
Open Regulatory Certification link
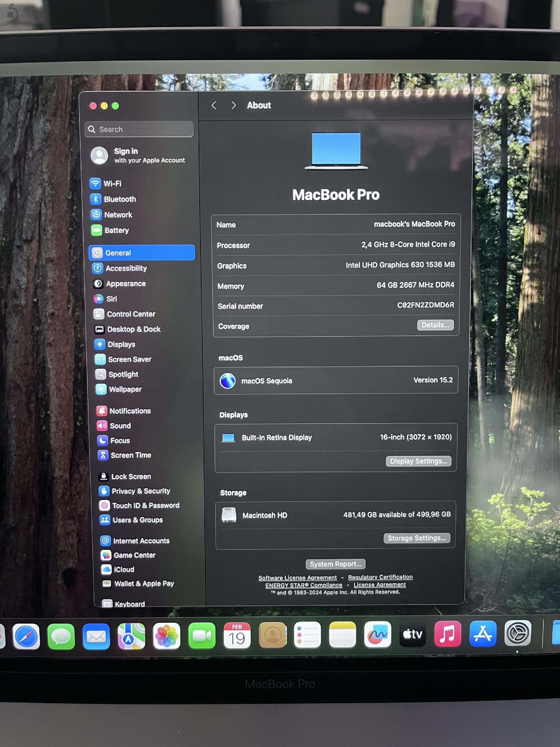pos(380,577)
